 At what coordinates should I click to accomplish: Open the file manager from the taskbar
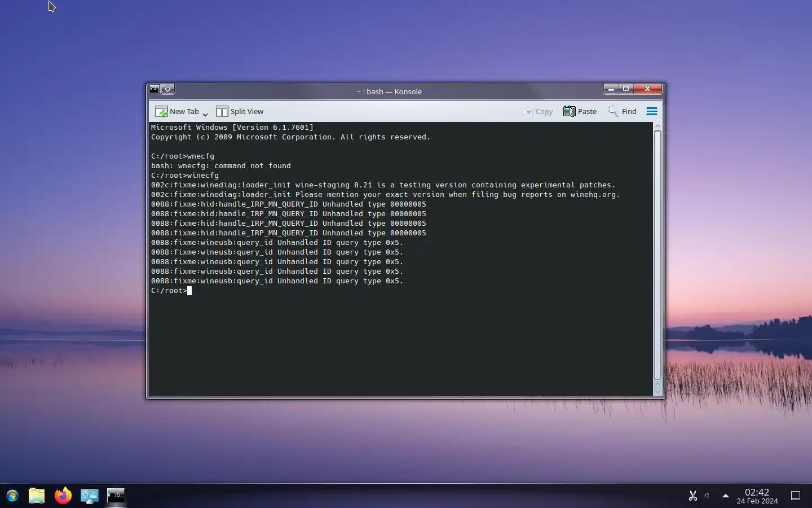[37, 496]
